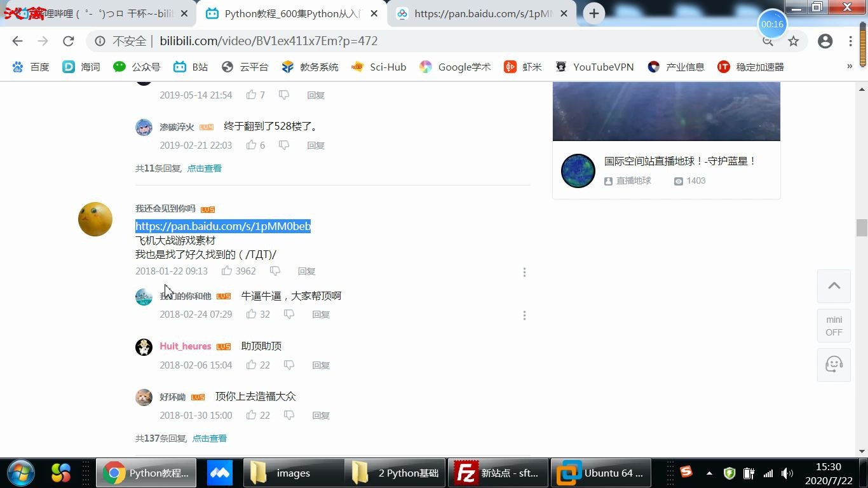Click the back-to-top arrow icon

pyautogui.click(x=833, y=286)
